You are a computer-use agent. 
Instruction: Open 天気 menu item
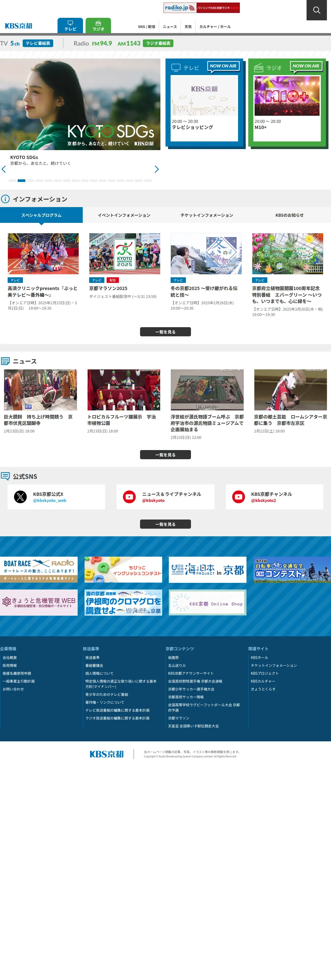click(x=188, y=27)
